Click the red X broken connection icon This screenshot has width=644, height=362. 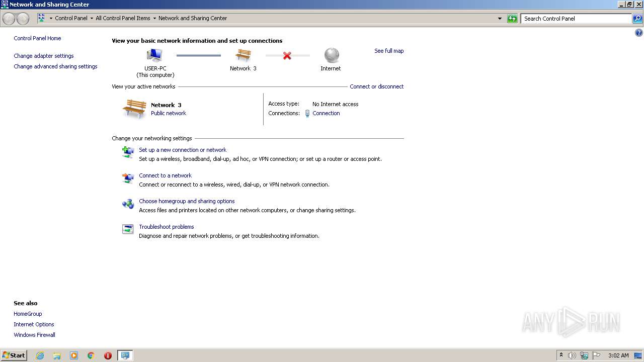[x=287, y=55]
